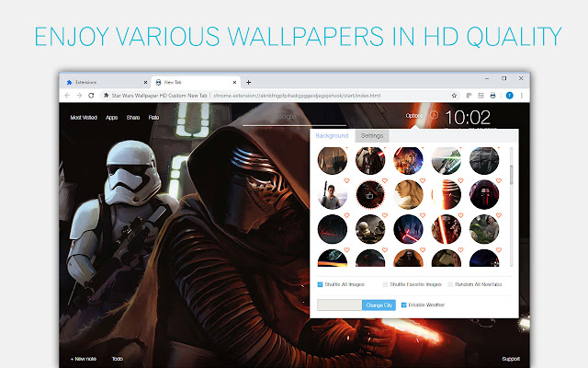Select the Rey with staff wallpaper thumbnail

[333, 194]
